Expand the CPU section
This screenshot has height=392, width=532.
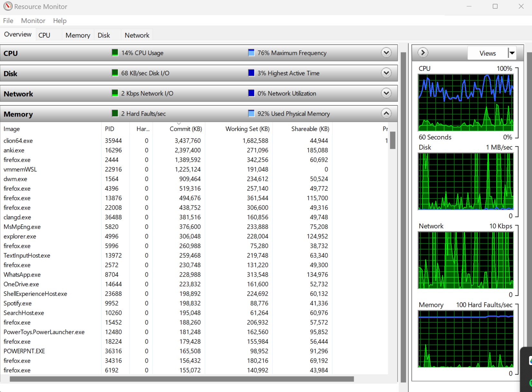tap(386, 52)
